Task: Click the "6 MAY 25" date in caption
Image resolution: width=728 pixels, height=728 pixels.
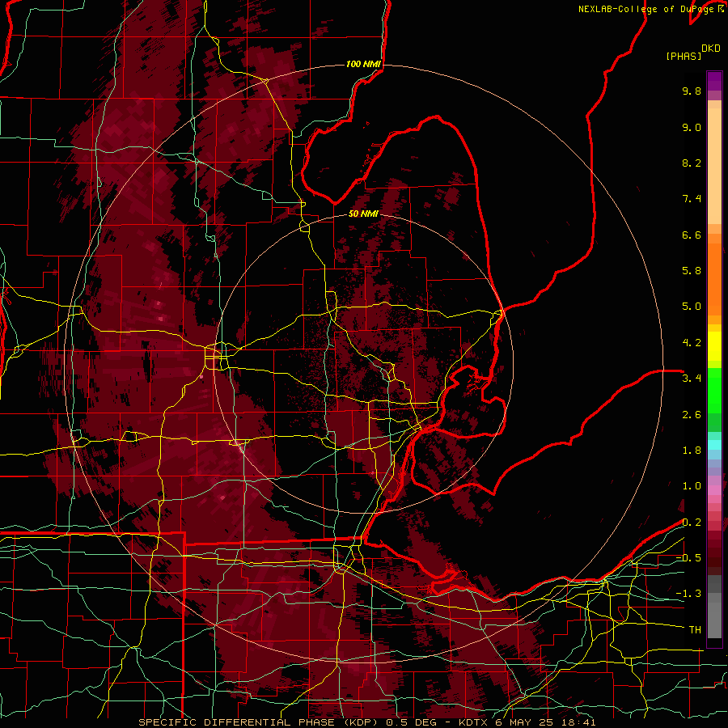Action: pos(526,722)
